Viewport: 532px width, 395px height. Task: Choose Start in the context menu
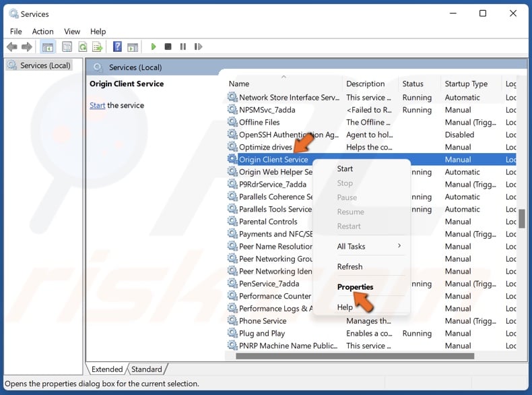coord(362,169)
